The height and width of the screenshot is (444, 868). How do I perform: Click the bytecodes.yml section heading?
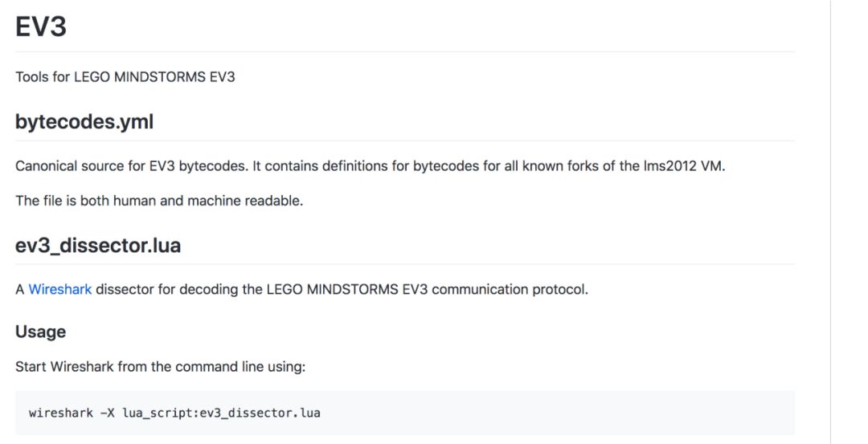tap(84, 122)
